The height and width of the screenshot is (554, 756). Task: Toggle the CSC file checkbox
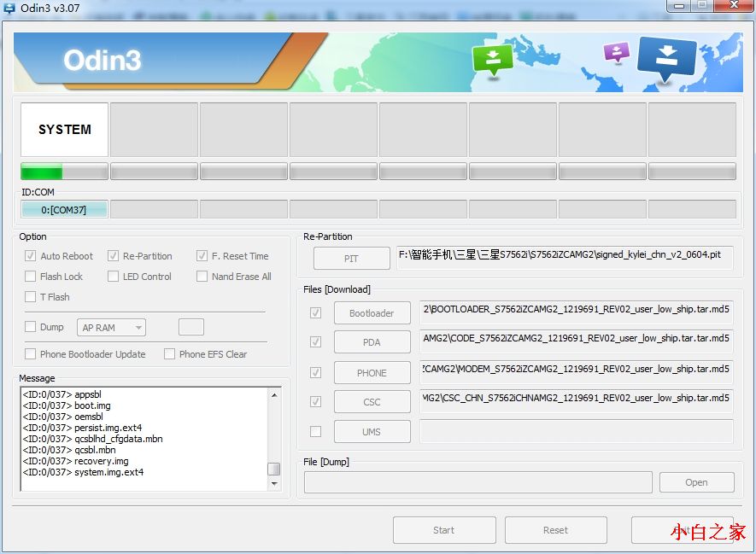[316, 402]
